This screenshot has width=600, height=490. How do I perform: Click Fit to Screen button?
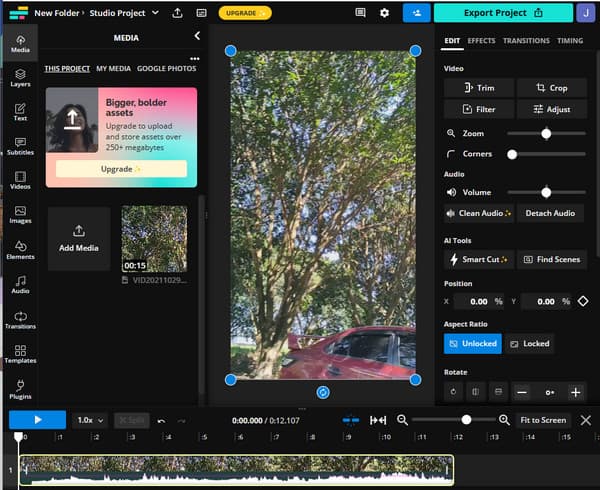(x=543, y=420)
